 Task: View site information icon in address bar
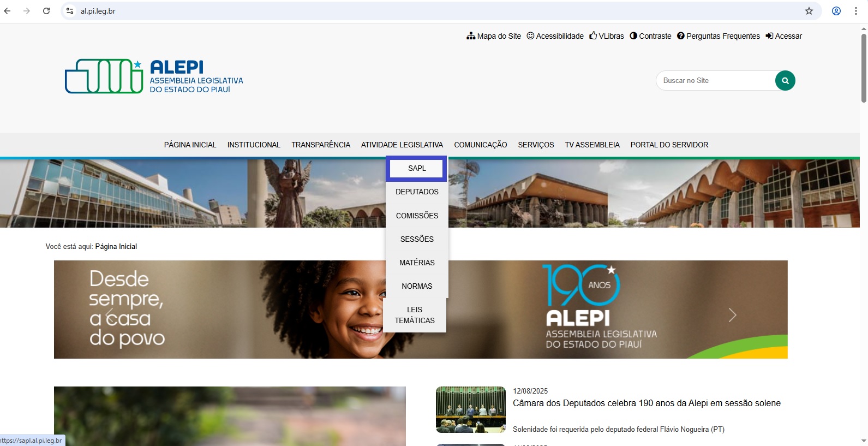pyautogui.click(x=70, y=11)
